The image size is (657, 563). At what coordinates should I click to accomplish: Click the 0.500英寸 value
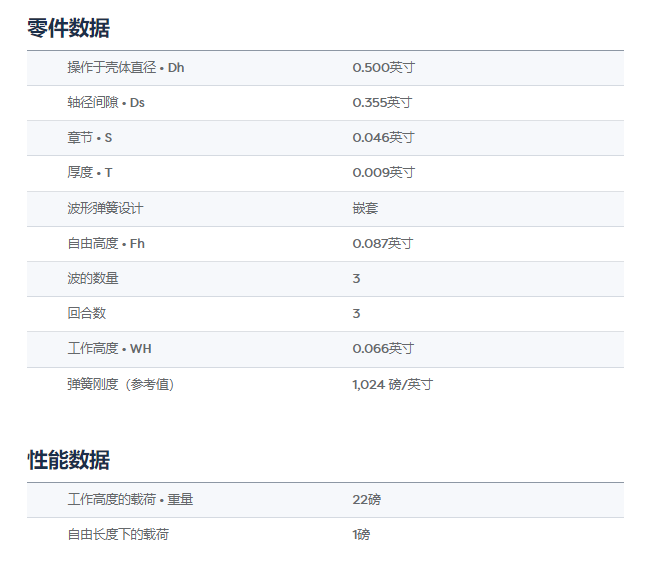[383, 68]
